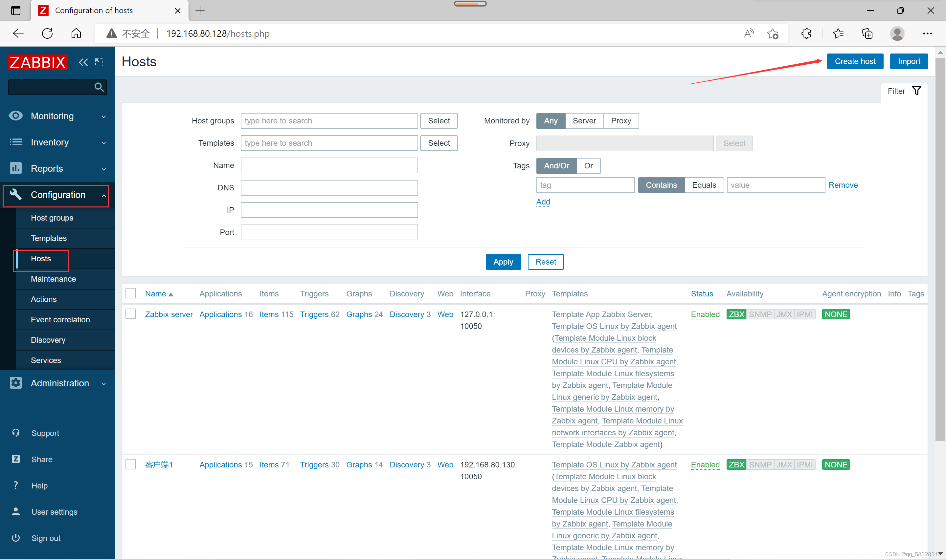
Task: Click the kiosk mode icon beside the logo
Action: pos(99,62)
